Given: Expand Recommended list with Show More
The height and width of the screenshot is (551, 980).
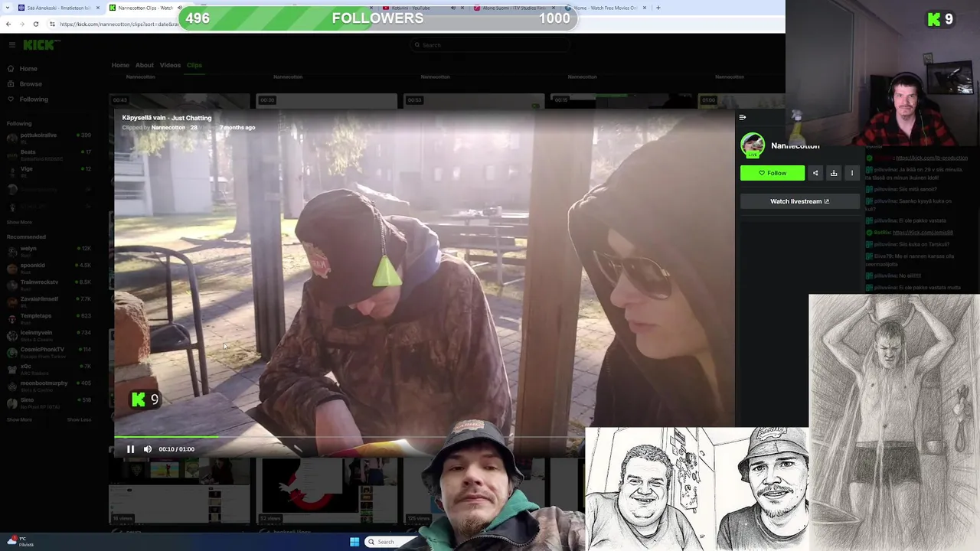Looking at the screenshot, I should pyautogui.click(x=19, y=419).
